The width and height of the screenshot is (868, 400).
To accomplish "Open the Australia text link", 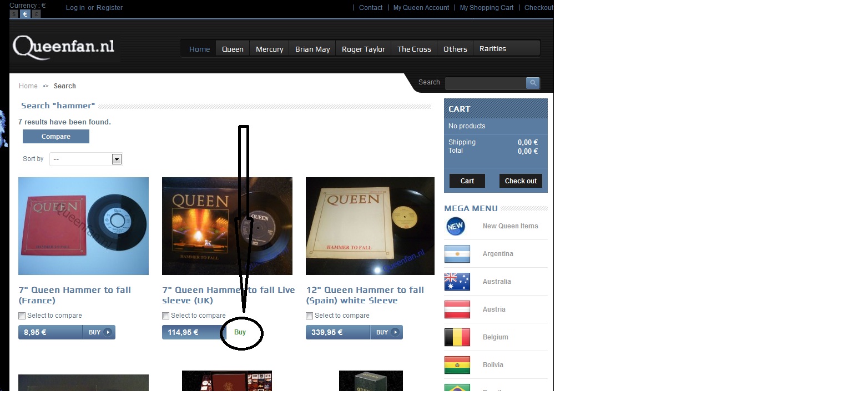I will (x=497, y=282).
